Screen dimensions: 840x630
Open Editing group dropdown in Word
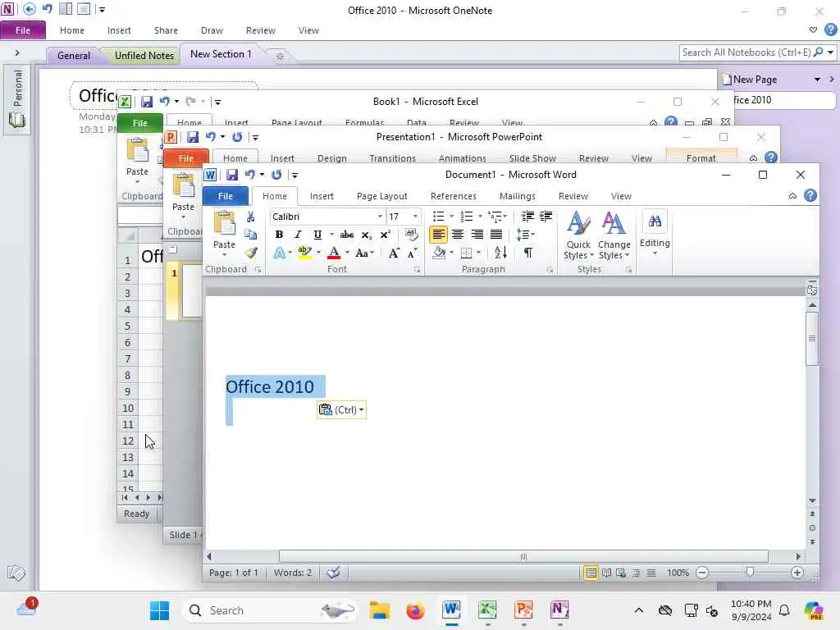(655, 234)
